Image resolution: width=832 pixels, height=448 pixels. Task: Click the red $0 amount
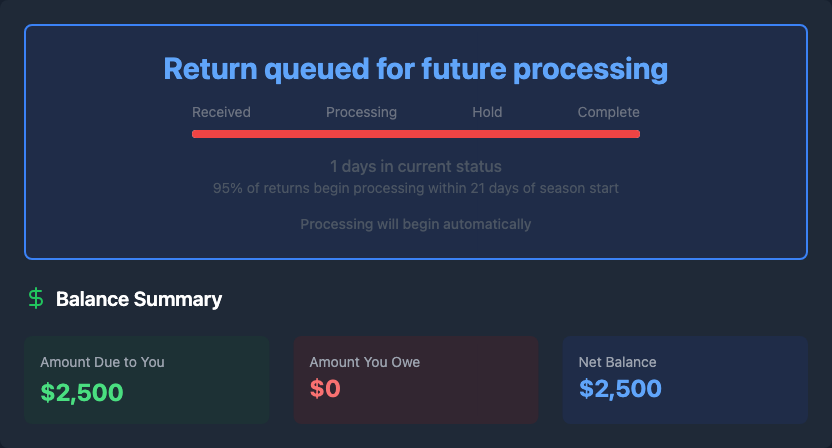(325, 390)
